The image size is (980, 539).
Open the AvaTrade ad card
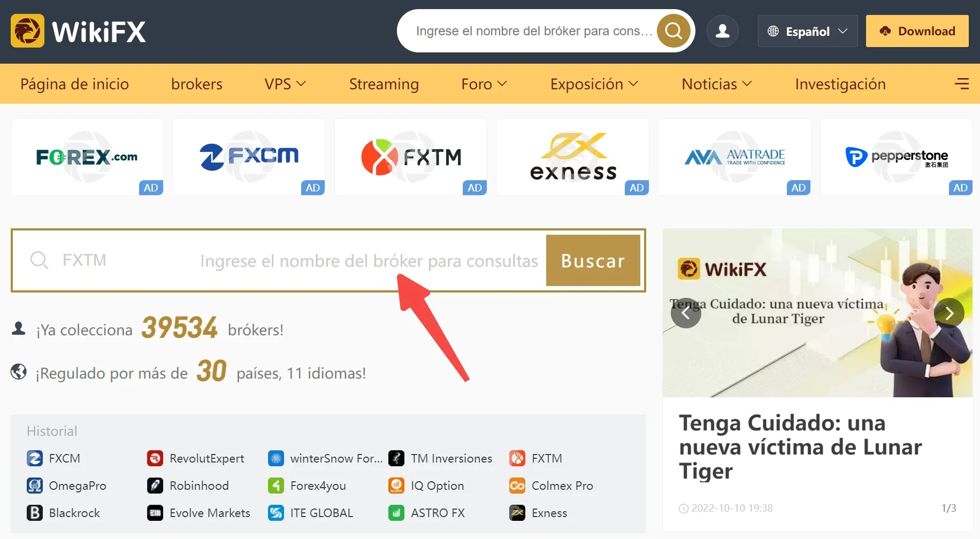pyautogui.click(x=734, y=157)
